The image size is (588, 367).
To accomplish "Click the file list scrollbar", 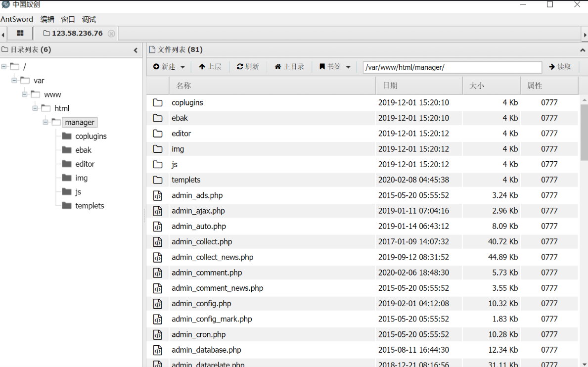I will click(584, 124).
